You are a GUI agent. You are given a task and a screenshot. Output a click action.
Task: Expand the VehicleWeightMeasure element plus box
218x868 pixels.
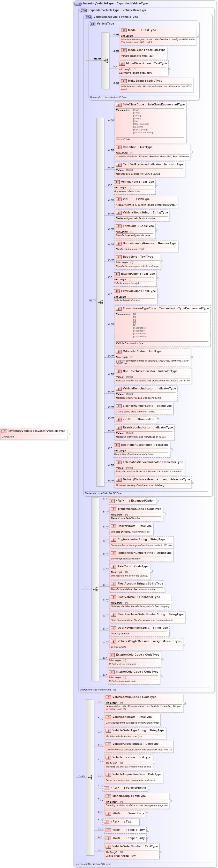(x=184, y=644)
